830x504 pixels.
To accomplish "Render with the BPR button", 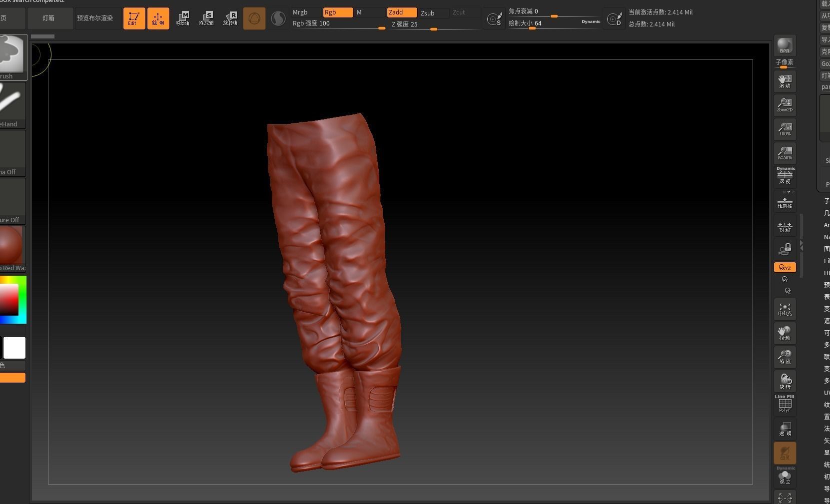I will tap(785, 45).
